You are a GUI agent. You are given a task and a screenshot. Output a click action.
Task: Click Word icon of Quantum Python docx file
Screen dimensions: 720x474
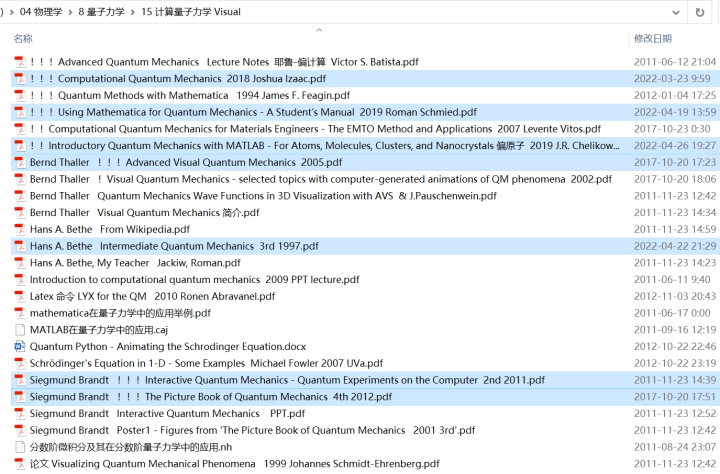[x=20, y=346]
